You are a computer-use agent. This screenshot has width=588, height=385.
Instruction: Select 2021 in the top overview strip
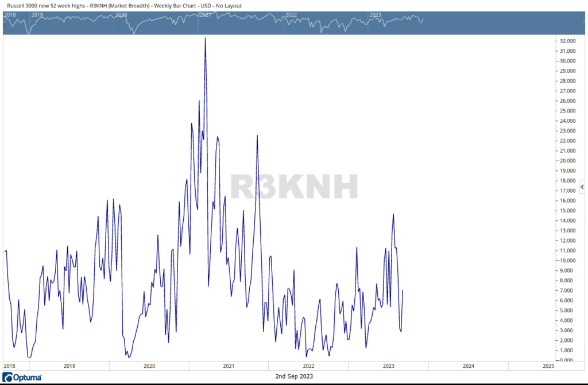(204, 14)
